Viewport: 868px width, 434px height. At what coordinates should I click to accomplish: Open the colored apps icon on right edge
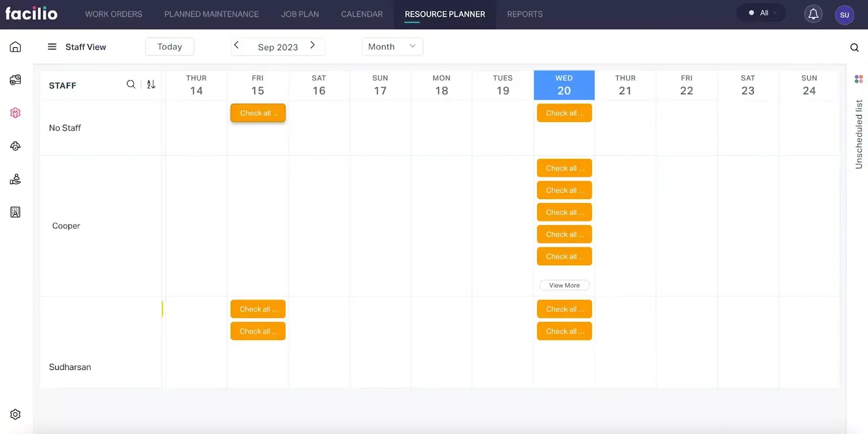click(x=859, y=79)
